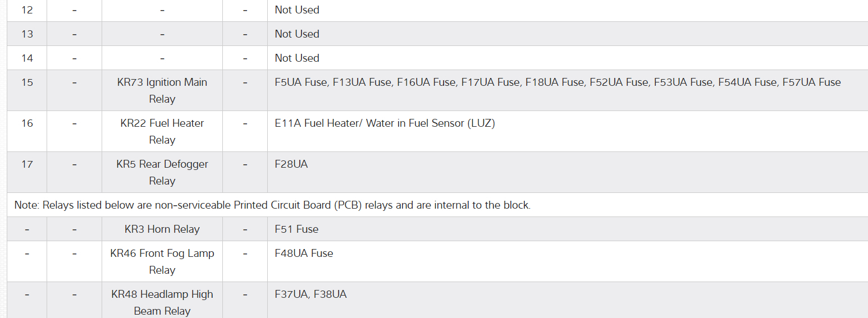Click the E11A Fuel Heater sensor description
The image size is (868, 318).
(385, 123)
